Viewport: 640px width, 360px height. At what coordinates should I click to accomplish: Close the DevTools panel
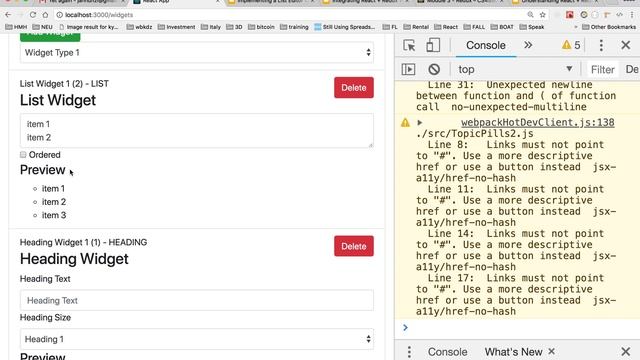[626, 45]
